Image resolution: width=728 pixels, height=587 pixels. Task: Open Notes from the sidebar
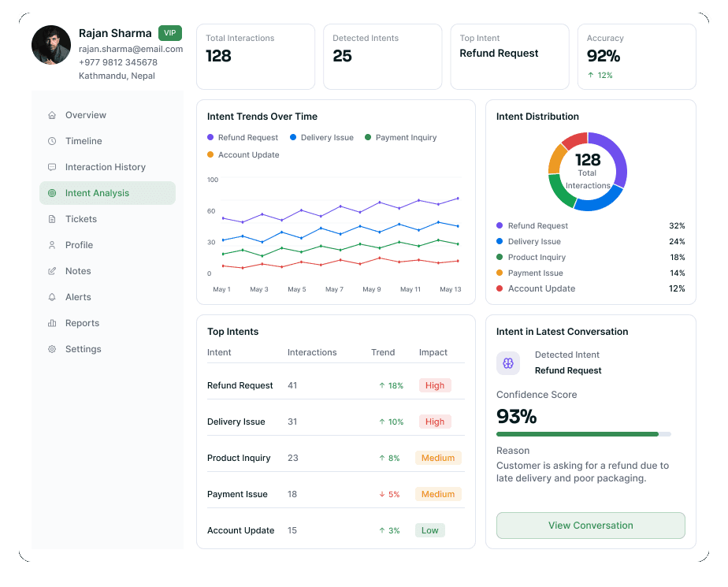(x=108, y=271)
